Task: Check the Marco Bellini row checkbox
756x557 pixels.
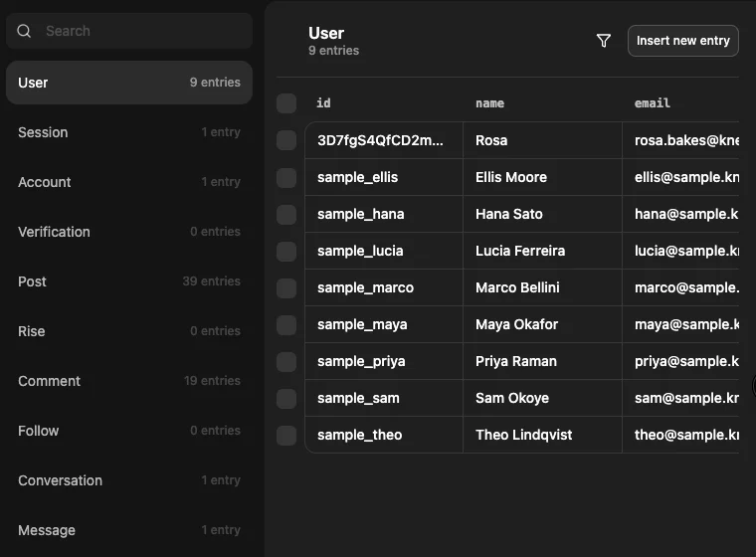Action: [286, 287]
